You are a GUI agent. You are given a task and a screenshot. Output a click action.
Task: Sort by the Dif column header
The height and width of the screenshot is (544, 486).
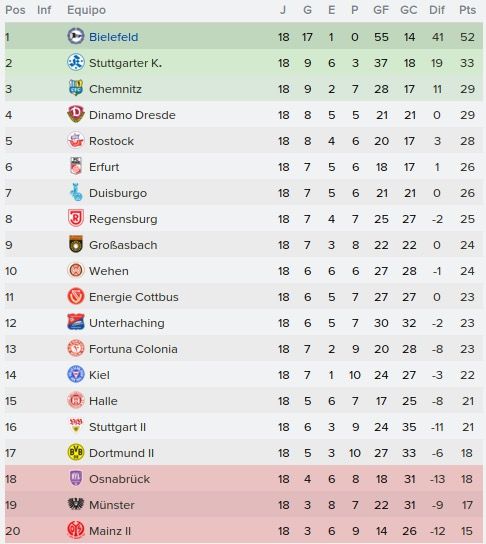coord(437,10)
